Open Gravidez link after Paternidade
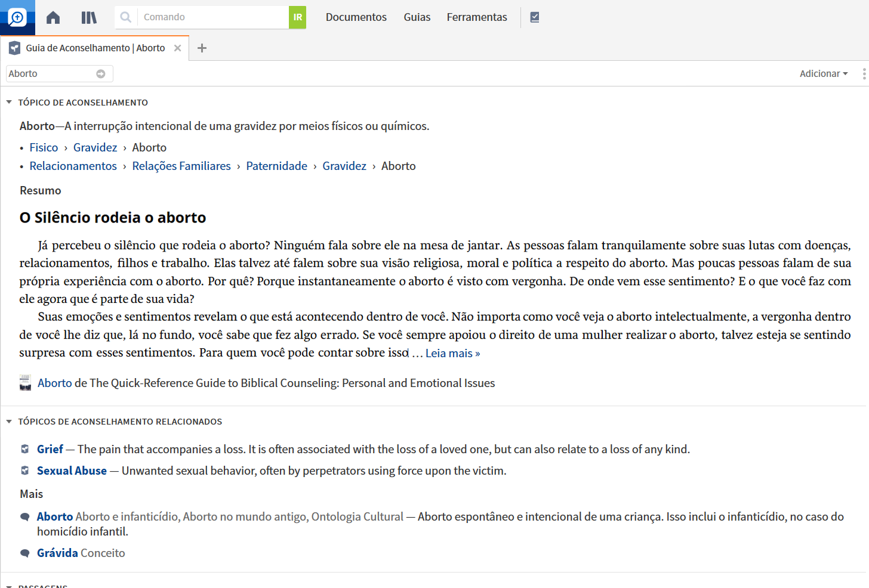The height and width of the screenshot is (588, 869). pyautogui.click(x=344, y=166)
